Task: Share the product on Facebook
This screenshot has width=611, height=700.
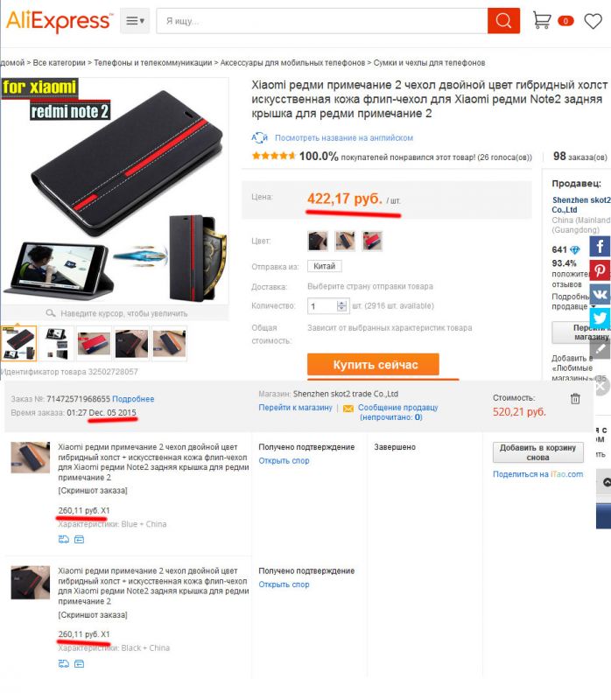Action: (600, 247)
